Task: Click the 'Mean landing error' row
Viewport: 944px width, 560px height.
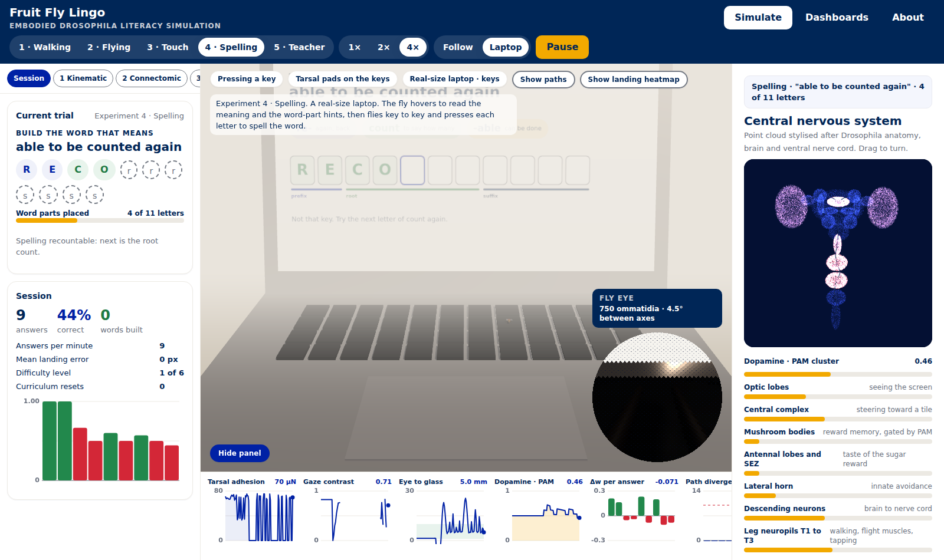Action: (100, 360)
